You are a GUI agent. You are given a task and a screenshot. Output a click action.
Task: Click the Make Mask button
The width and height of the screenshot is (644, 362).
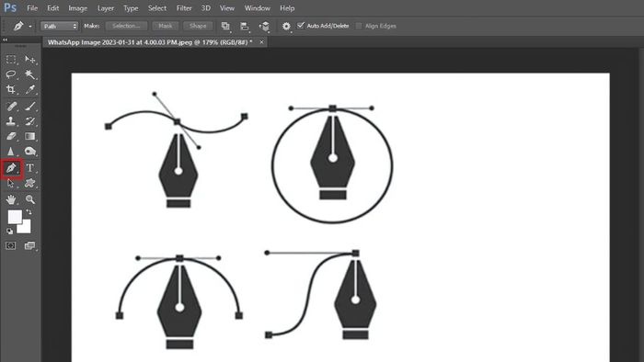[165, 26]
